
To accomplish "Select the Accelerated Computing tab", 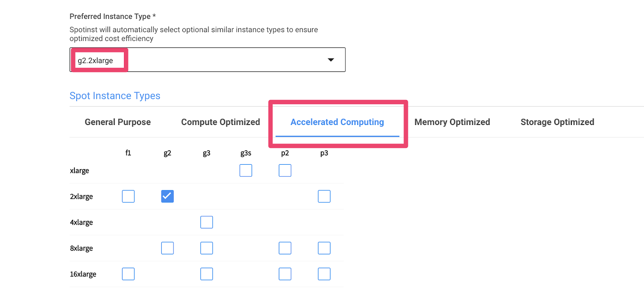I will (337, 122).
